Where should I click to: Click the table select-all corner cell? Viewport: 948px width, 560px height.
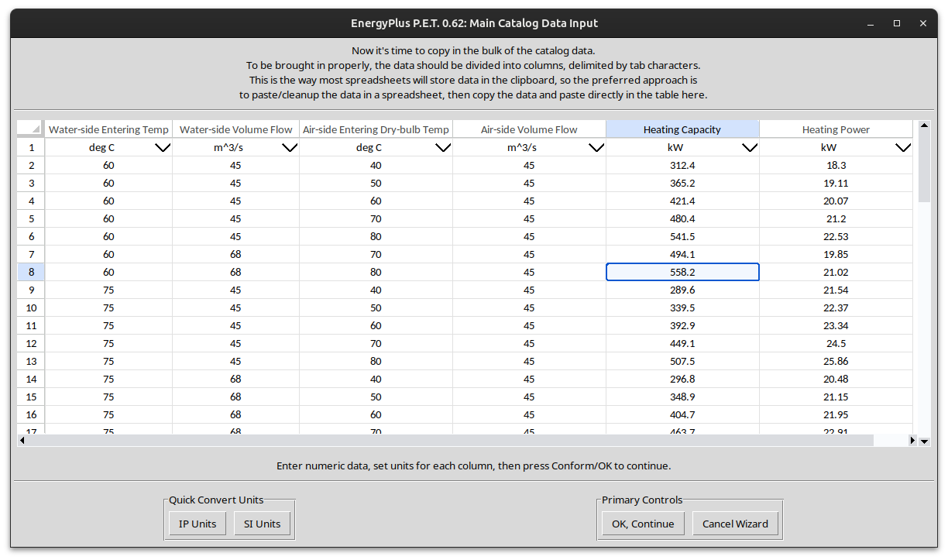coord(31,129)
